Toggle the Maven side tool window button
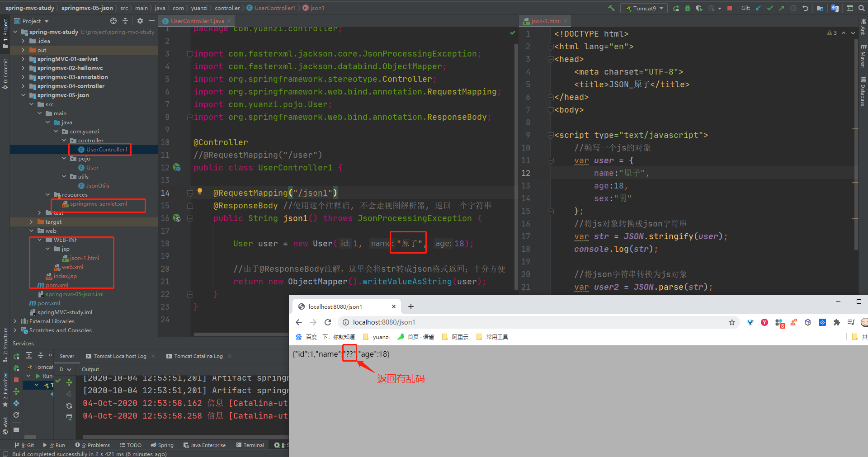 (x=863, y=56)
